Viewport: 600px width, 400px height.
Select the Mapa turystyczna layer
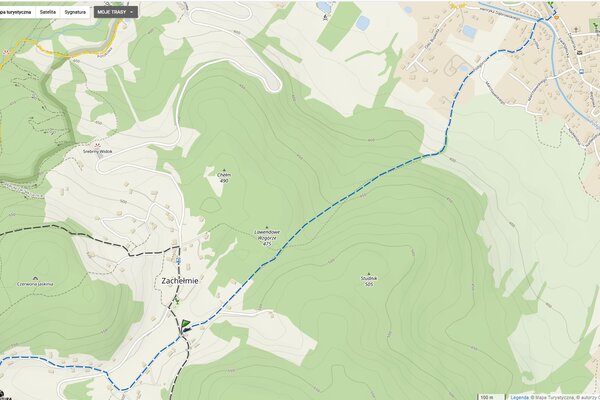[16, 12]
